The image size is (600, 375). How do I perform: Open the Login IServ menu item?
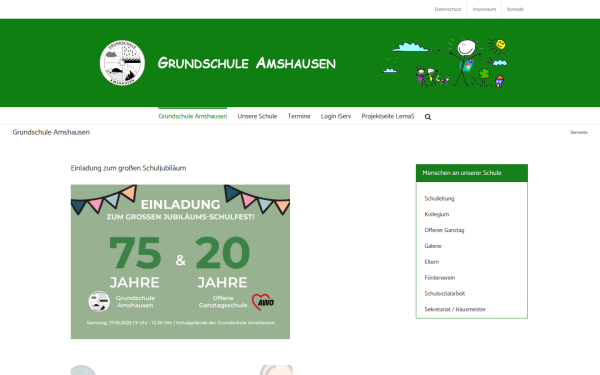[336, 116]
